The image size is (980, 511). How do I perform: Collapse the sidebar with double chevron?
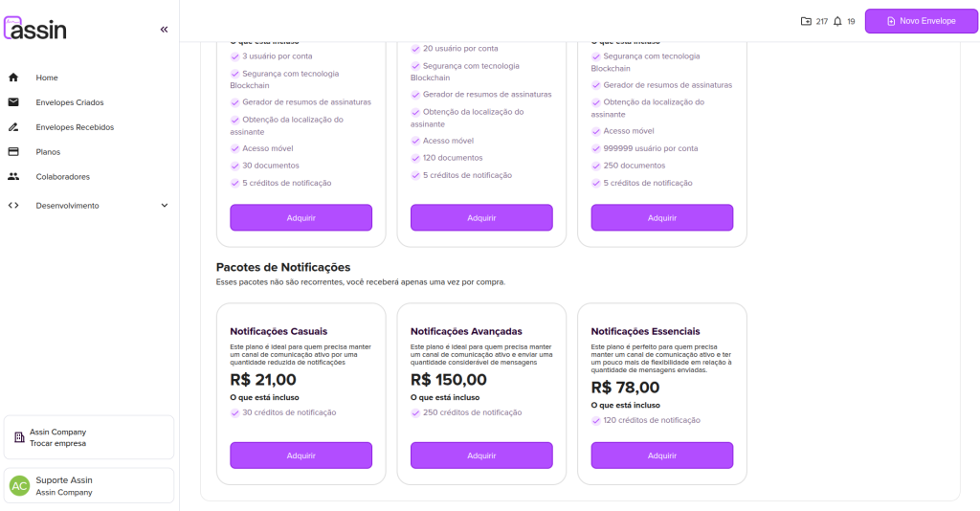click(x=164, y=30)
